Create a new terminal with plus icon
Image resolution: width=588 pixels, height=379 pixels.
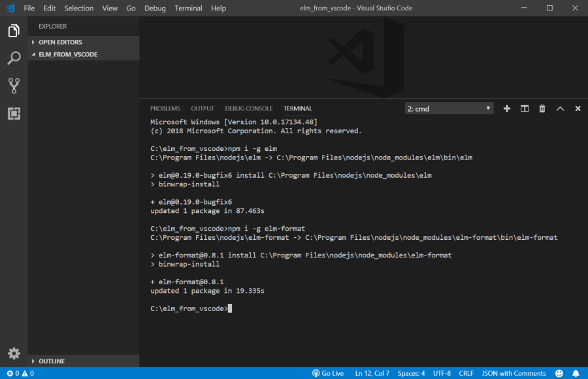pyautogui.click(x=507, y=108)
